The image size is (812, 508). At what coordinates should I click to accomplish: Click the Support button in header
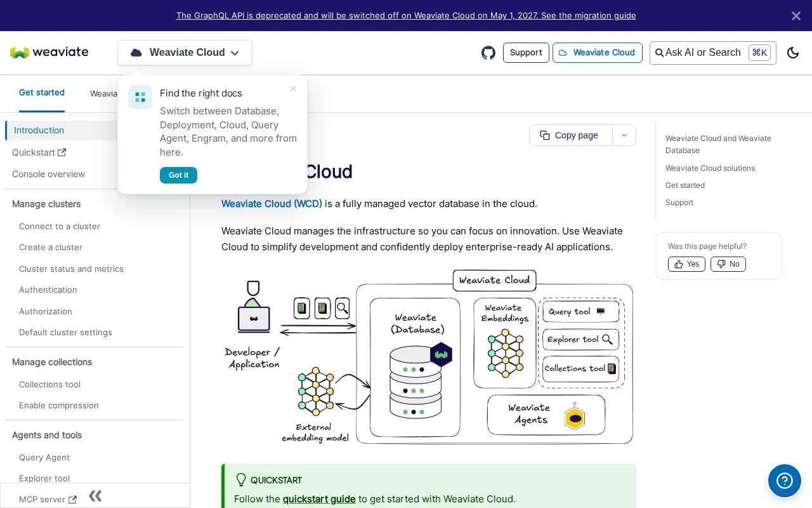pos(526,53)
